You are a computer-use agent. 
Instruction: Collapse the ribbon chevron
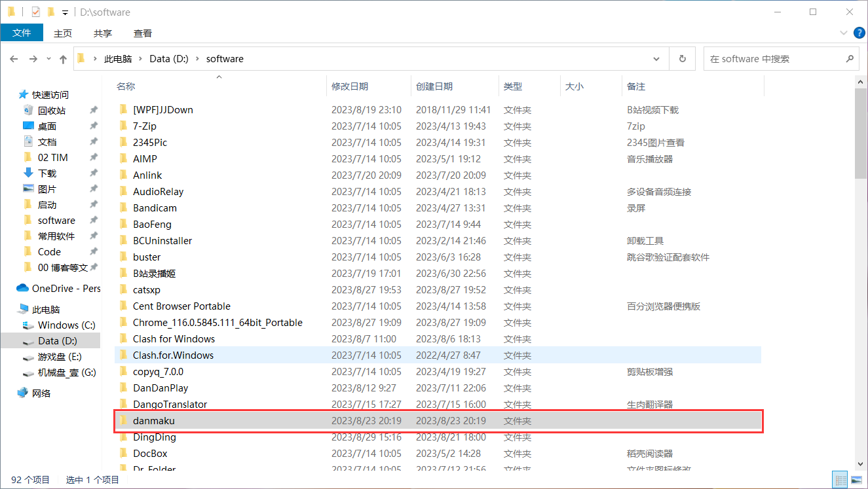pyautogui.click(x=843, y=33)
